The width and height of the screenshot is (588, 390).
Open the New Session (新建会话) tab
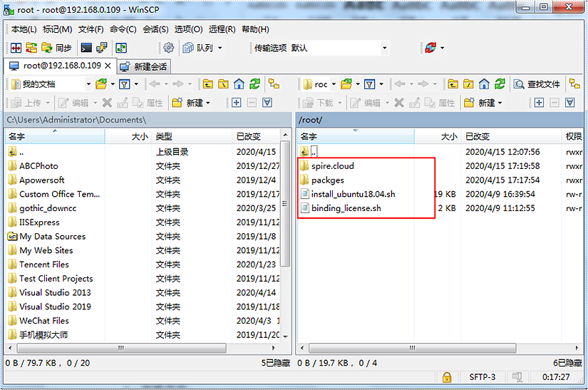[x=144, y=67]
